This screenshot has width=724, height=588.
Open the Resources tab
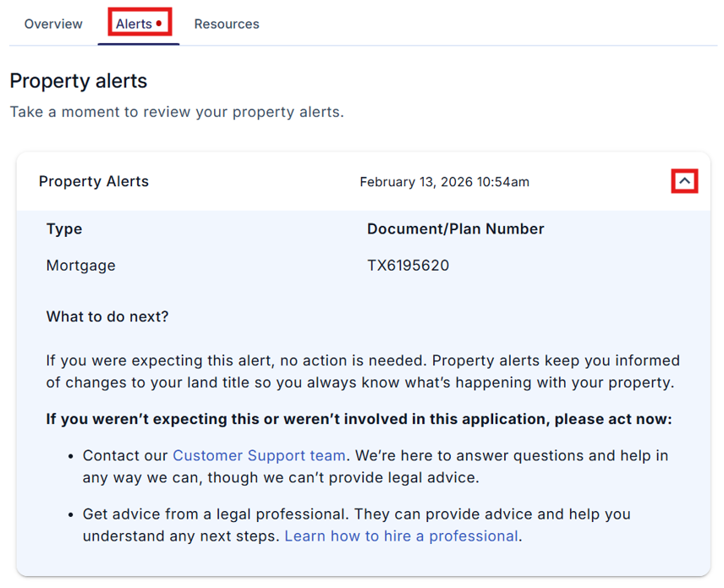[227, 24]
